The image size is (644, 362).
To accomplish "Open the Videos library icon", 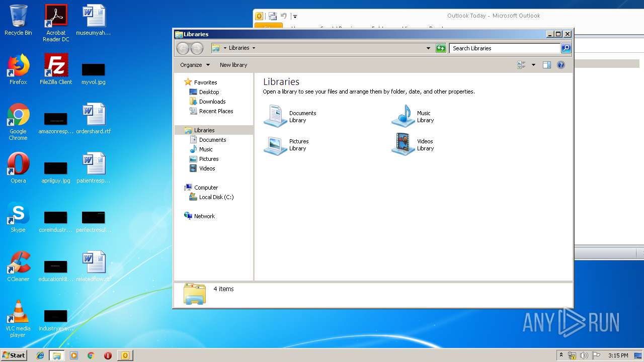I will pos(404,144).
